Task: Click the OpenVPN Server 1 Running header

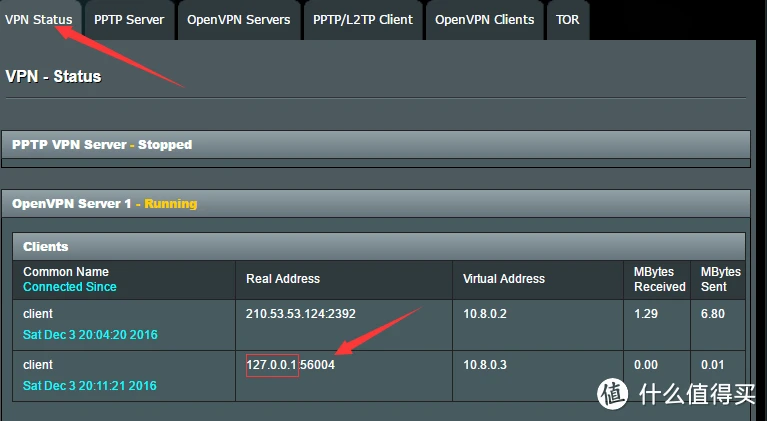Action: (x=104, y=204)
